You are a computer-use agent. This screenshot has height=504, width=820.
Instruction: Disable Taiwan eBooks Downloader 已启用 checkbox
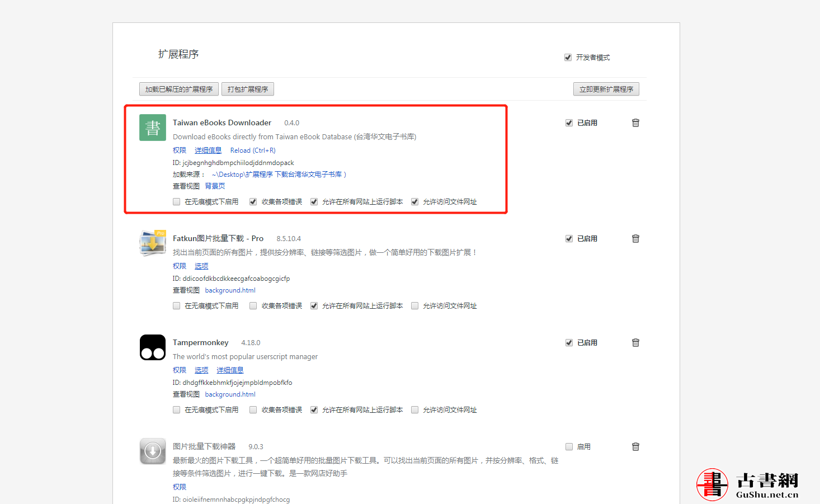tap(569, 123)
